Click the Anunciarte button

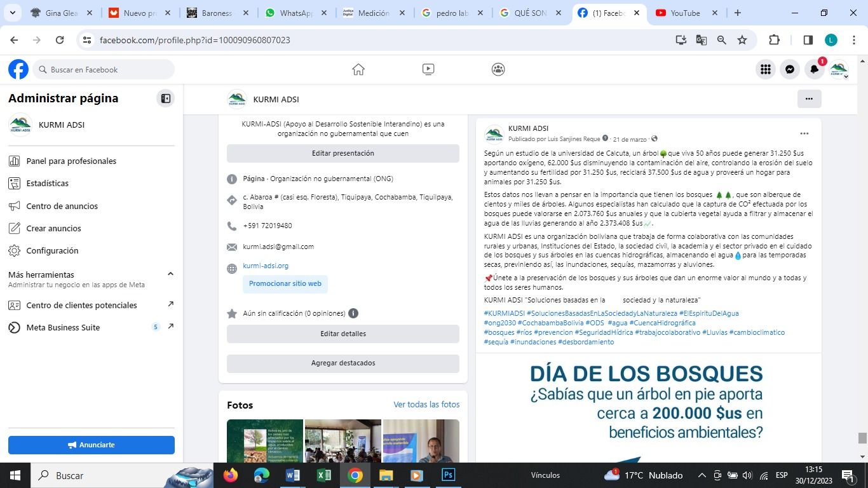(92, 445)
